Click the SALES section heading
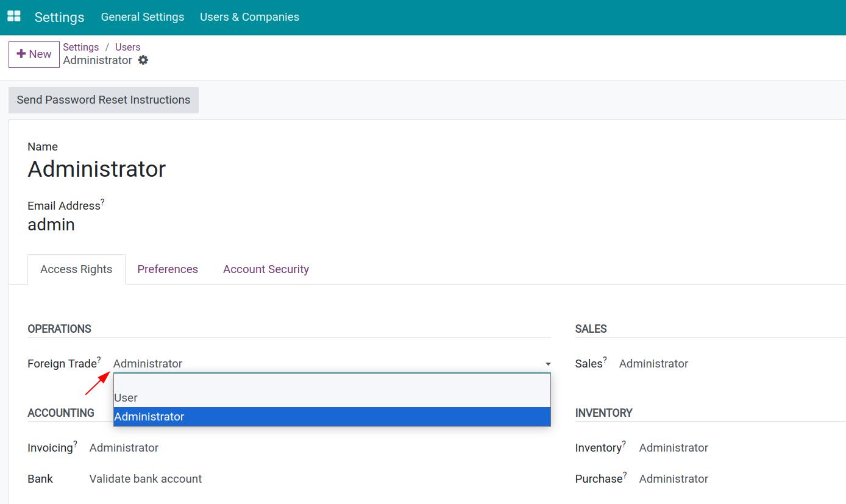This screenshot has width=846, height=504. tap(591, 329)
